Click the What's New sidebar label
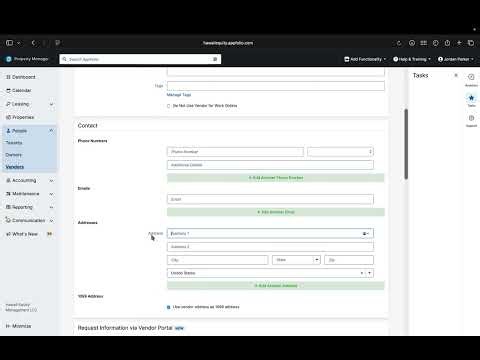Viewport: 480px width, 360px height. coord(25,234)
